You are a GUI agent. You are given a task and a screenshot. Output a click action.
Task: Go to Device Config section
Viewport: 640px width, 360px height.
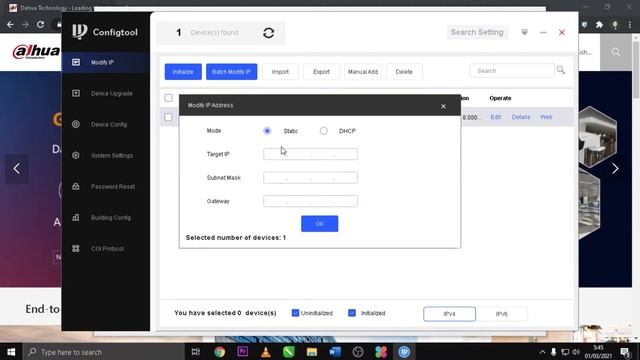[x=106, y=124]
